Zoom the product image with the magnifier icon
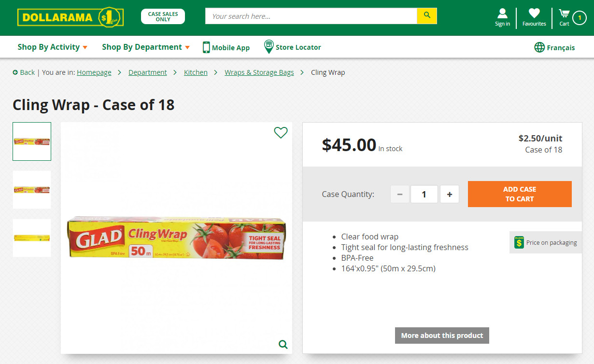Screen dimensions: 594x364 pyautogui.click(x=283, y=344)
